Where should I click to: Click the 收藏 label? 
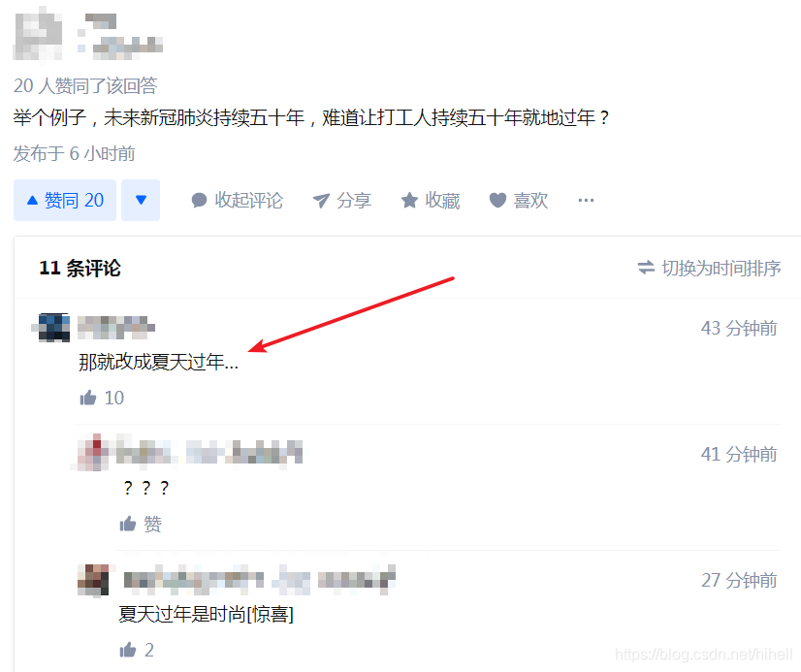click(442, 201)
